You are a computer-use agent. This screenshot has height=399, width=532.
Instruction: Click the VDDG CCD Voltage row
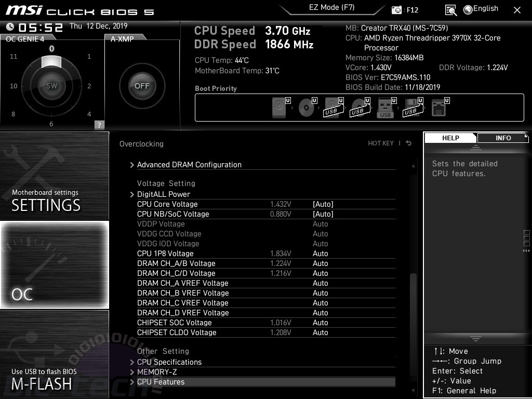pos(266,234)
